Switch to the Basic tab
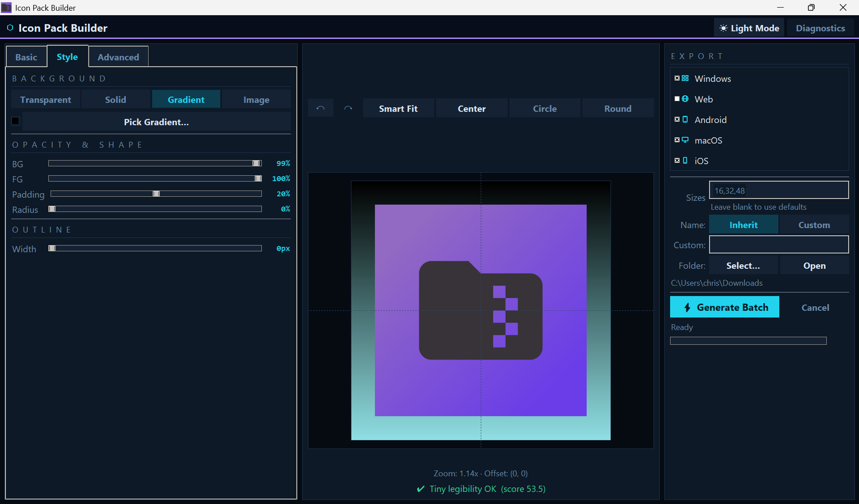This screenshot has height=504, width=859. [x=26, y=57]
